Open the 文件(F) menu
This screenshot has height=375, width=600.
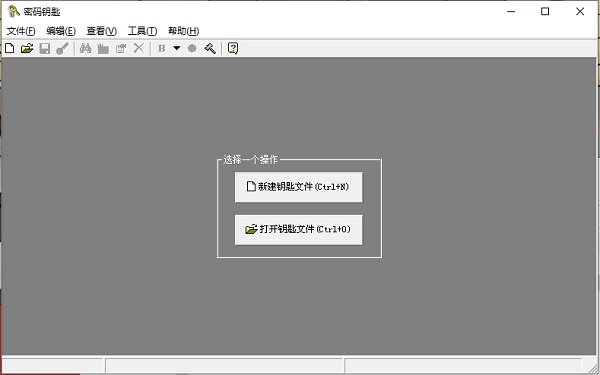pos(21,31)
